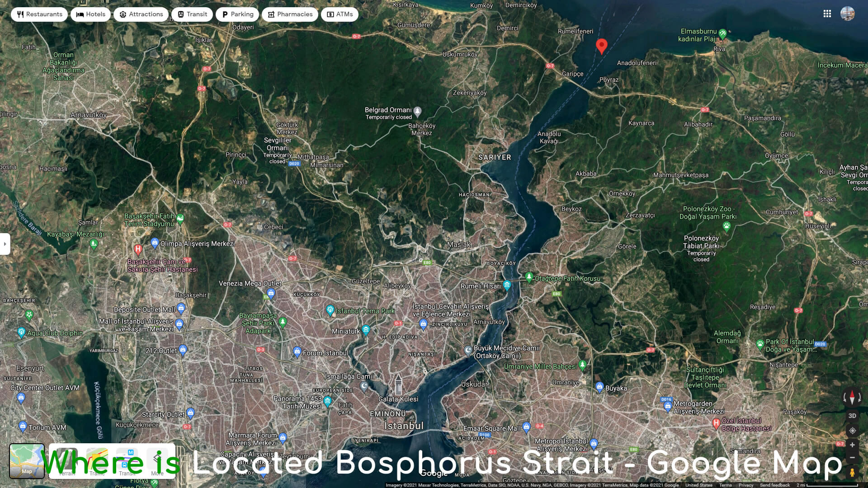The width and height of the screenshot is (868, 488).
Task: Open the Attractions search filter
Action: pos(123,14)
